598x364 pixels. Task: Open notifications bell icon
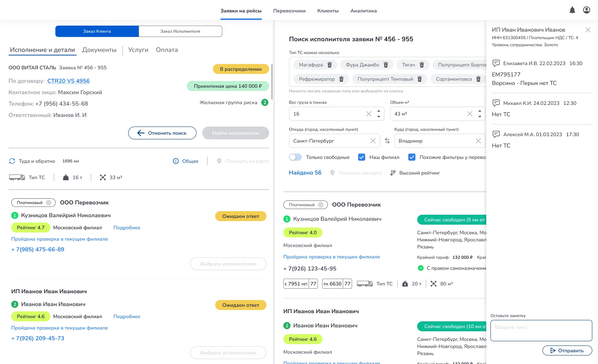point(572,10)
